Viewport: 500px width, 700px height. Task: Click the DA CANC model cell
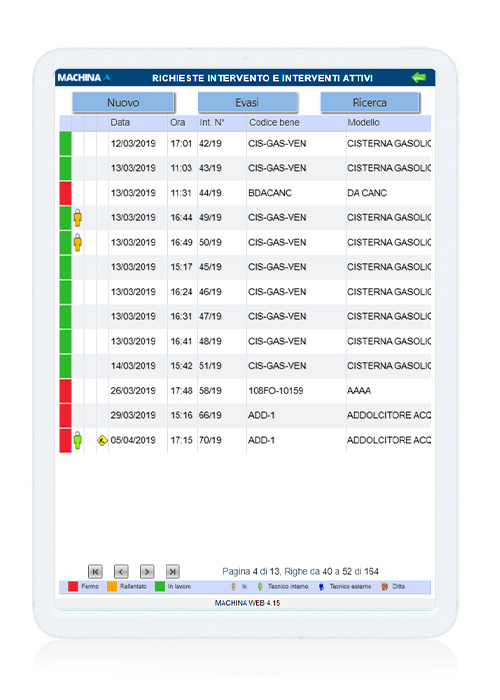coord(367,193)
